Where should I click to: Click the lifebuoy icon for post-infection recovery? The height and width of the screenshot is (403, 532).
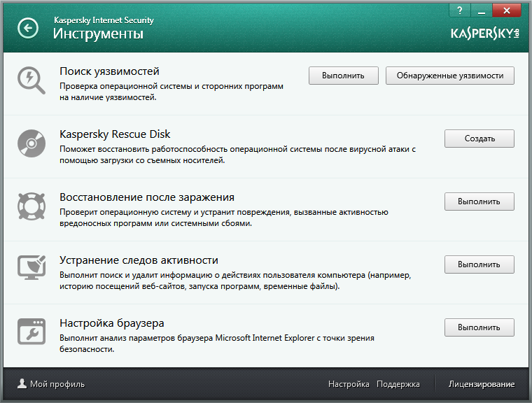pyautogui.click(x=31, y=206)
